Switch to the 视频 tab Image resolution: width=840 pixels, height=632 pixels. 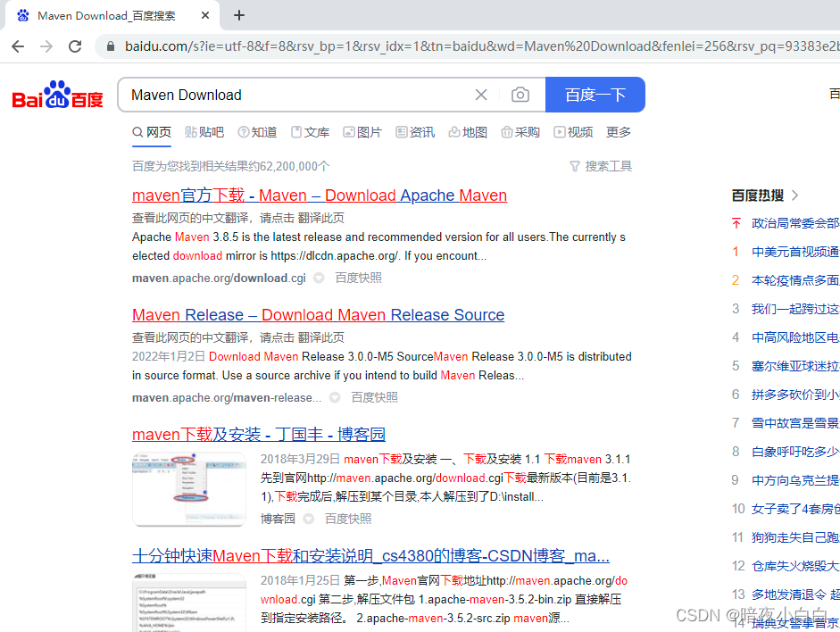coord(573,132)
